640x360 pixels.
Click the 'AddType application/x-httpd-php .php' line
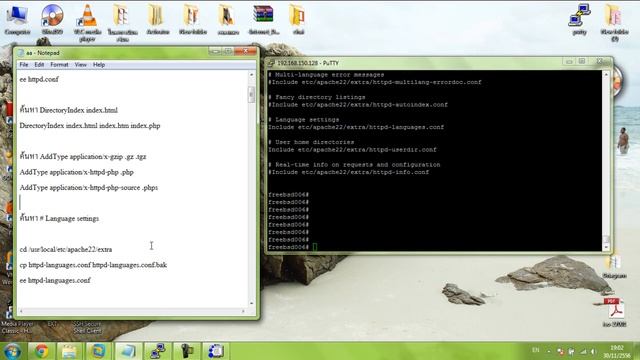(x=76, y=172)
